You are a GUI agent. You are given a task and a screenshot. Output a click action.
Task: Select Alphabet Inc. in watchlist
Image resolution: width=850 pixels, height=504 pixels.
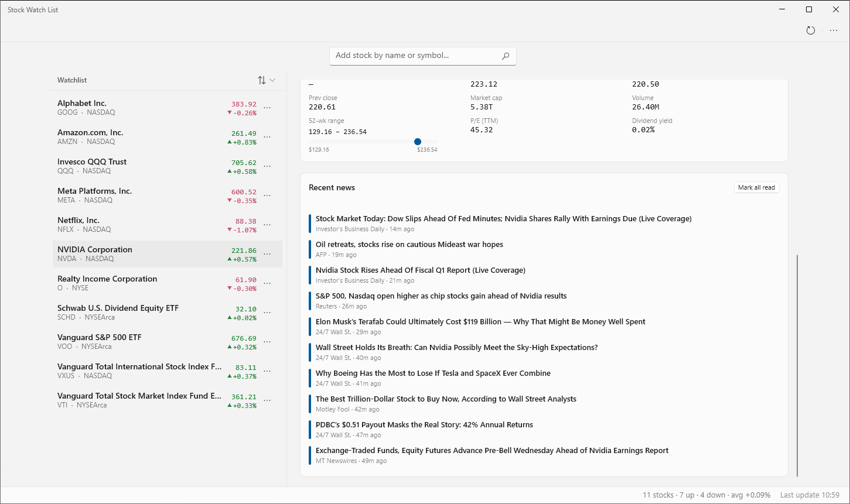(168, 108)
